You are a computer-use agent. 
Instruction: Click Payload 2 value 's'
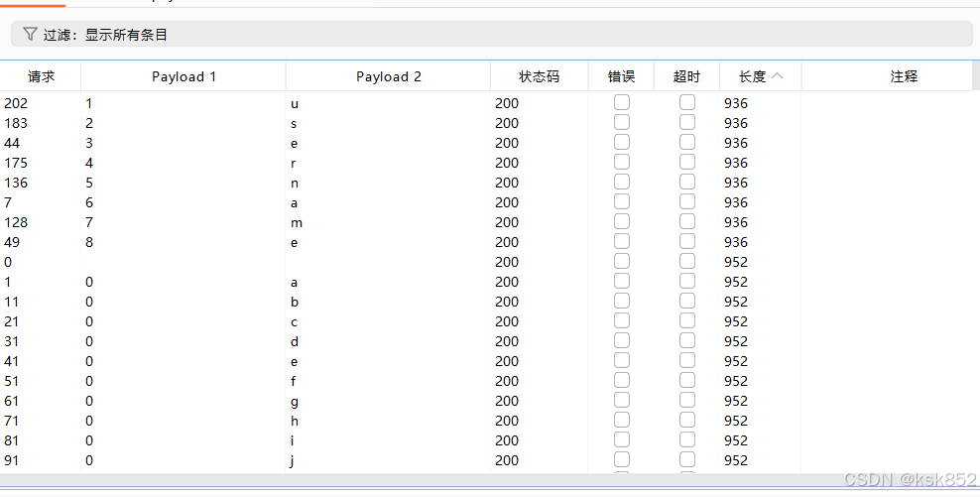click(x=294, y=124)
